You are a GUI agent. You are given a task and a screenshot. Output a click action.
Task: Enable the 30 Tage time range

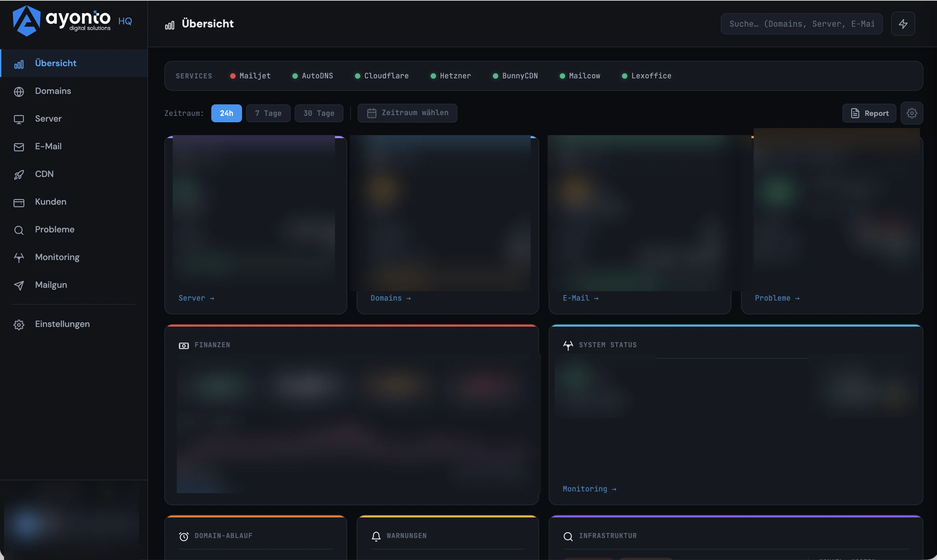click(318, 113)
